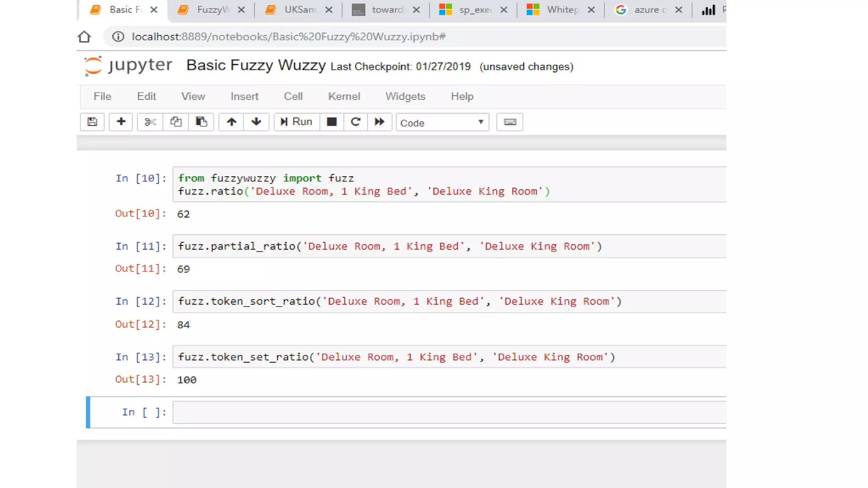868x488 pixels.
Task: View site information icon in address bar
Action: 118,37
